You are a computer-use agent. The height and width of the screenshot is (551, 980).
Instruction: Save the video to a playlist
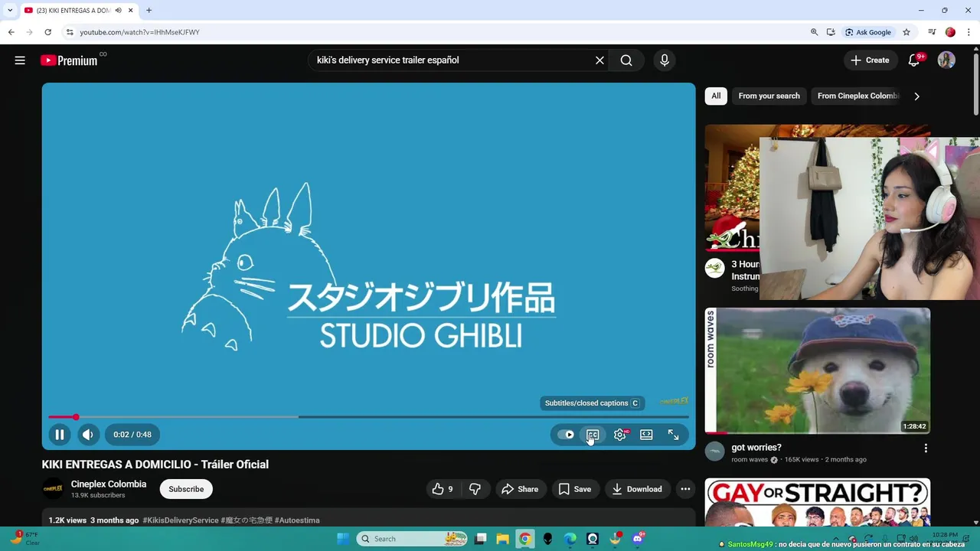tap(575, 489)
